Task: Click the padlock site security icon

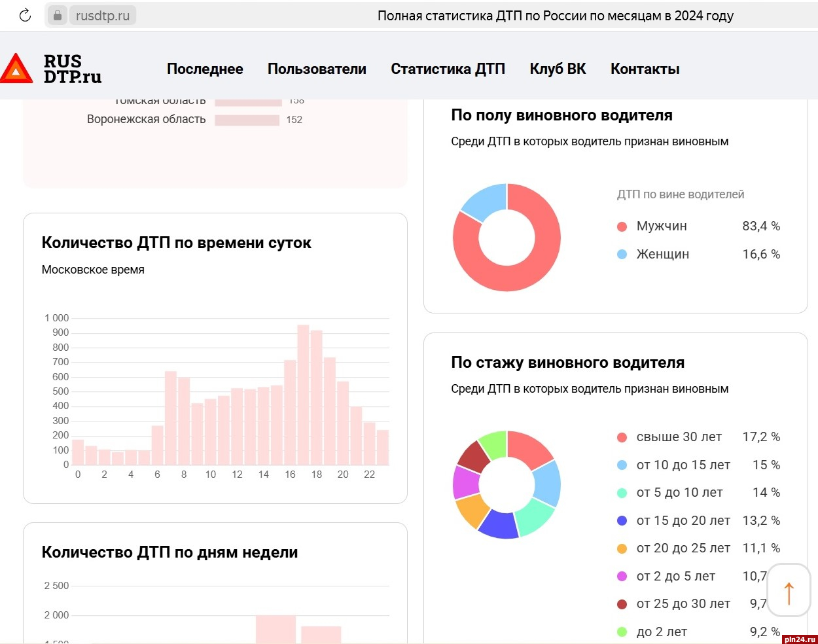Action: coord(58,16)
